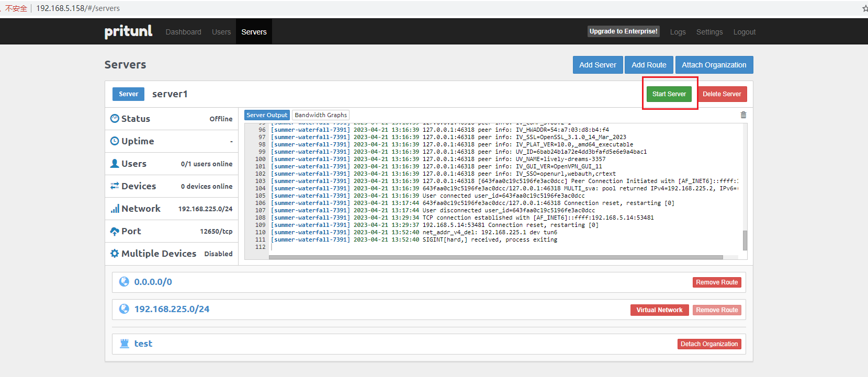Viewport: 868px width, 377px height.
Task: Click the Uptime clock icon
Action: click(x=115, y=141)
